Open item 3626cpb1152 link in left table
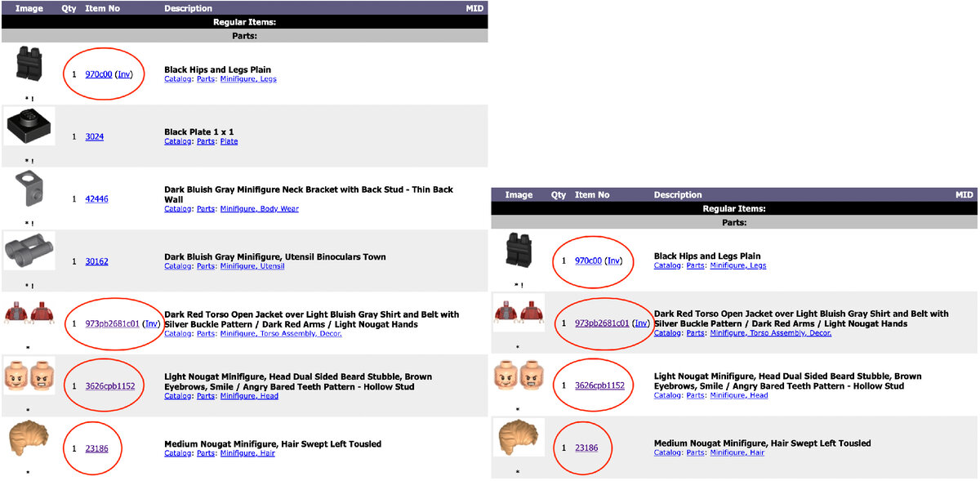The height and width of the screenshot is (481, 980). 109,386
